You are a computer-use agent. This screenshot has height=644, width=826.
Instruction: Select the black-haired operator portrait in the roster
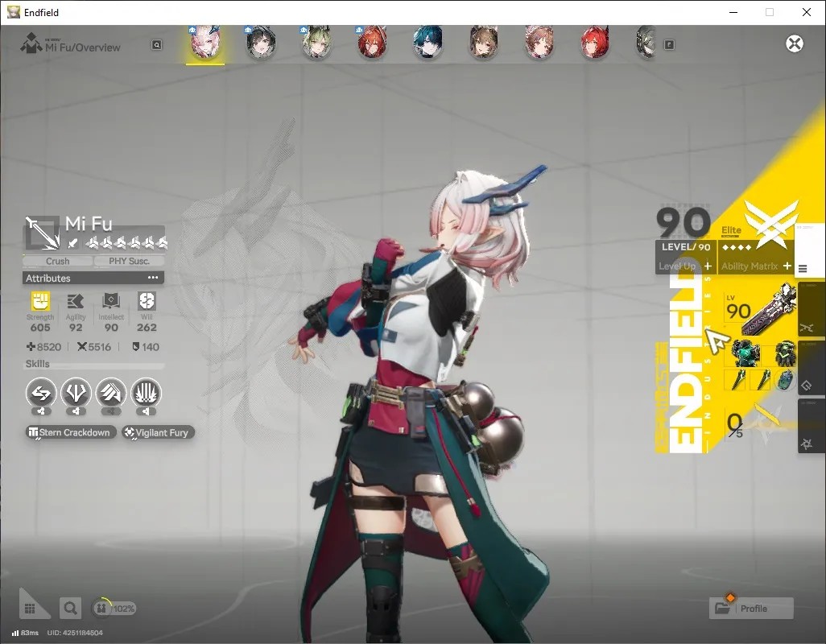tap(260, 43)
